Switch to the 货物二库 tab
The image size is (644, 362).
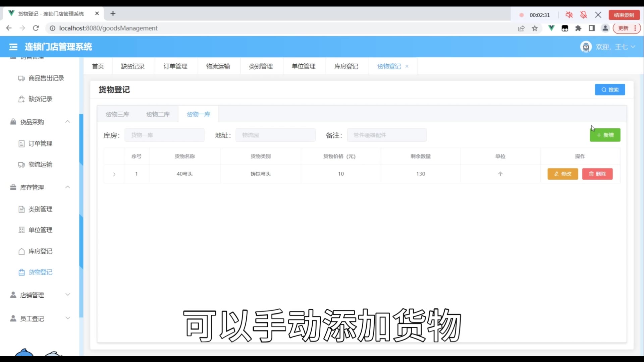click(x=158, y=114)
